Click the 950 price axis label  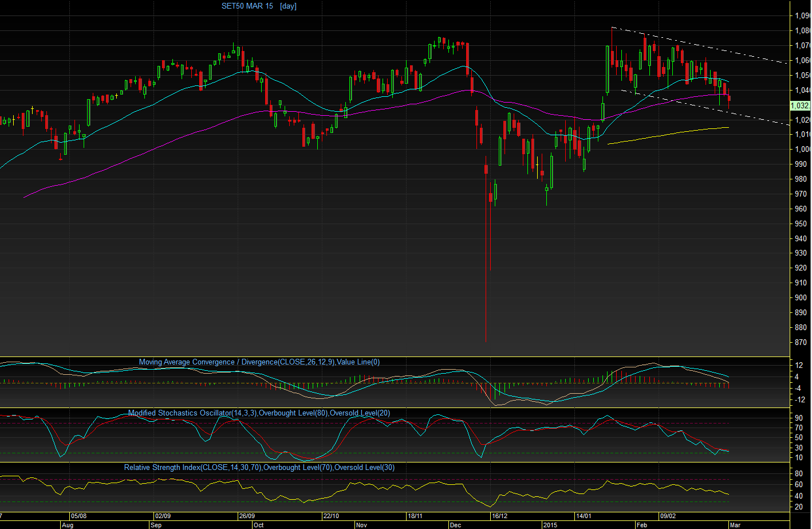801,224
